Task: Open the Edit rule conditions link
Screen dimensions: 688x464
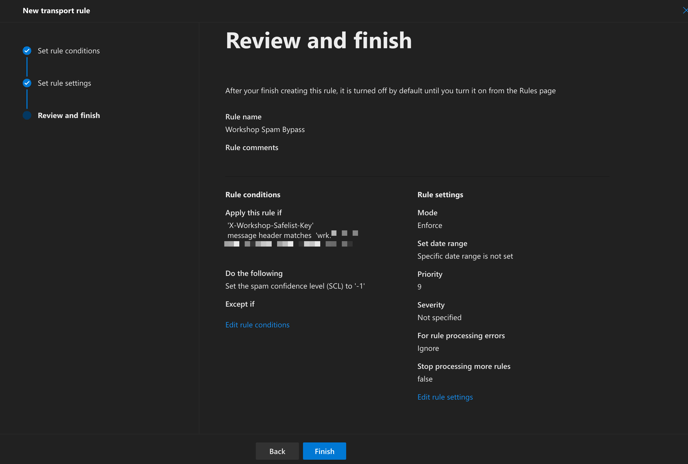Action: (257, 325)
